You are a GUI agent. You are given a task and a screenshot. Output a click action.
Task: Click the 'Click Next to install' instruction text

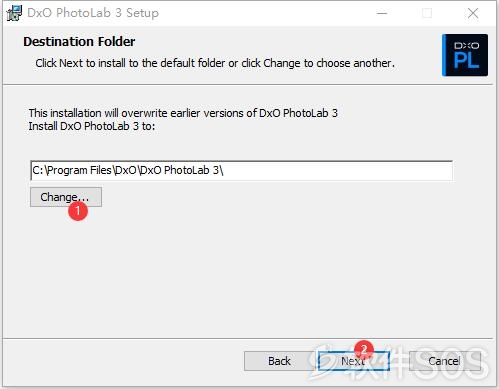tap(215, 63)
